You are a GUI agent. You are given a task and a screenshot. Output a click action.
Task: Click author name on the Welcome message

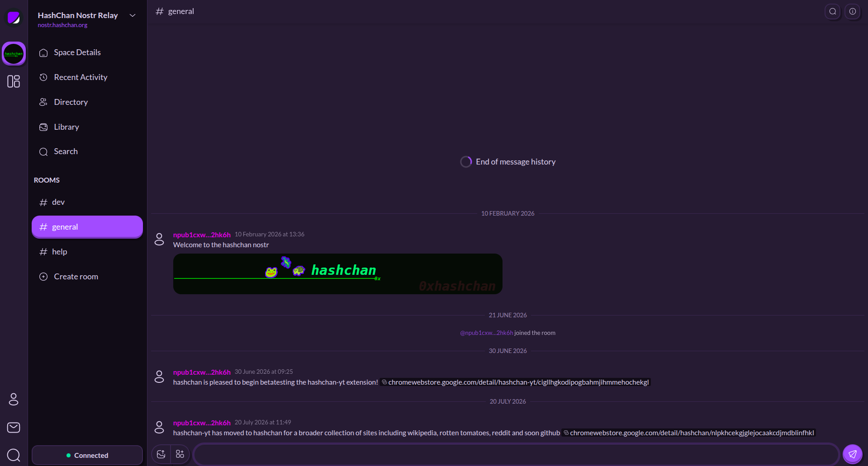[x=202, y=235]
